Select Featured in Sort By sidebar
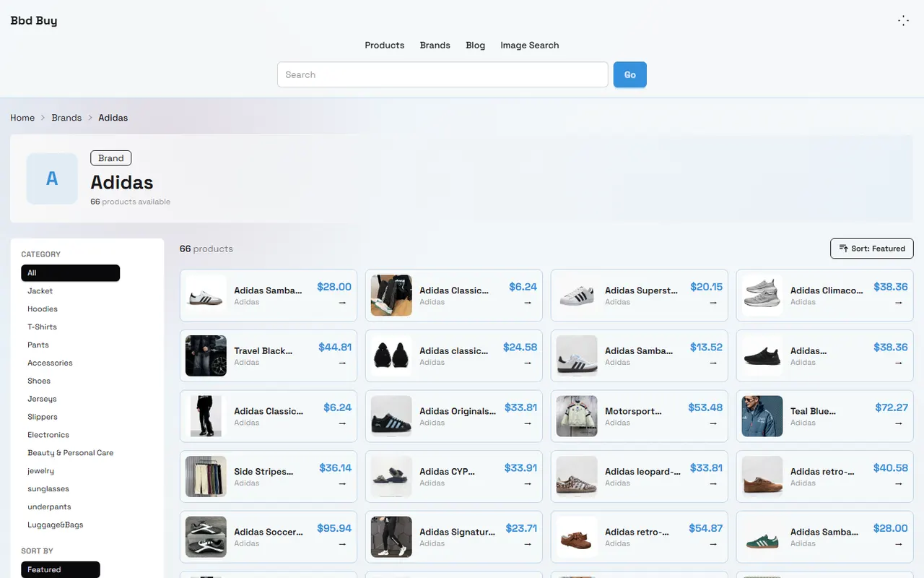Viewport: 924px width, 578px height. coord(61,569)
